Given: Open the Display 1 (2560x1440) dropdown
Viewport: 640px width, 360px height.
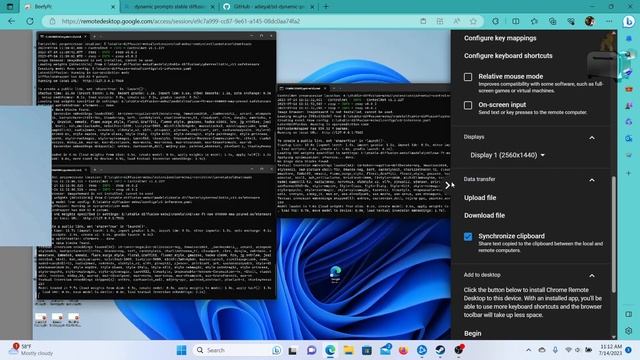Looking at the screenshot, I should pyautogui.click(x=507, y=155).
